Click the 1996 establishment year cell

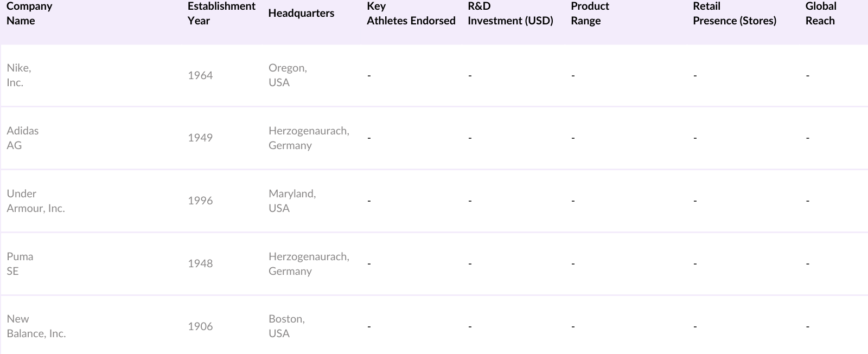coord(200,201)
